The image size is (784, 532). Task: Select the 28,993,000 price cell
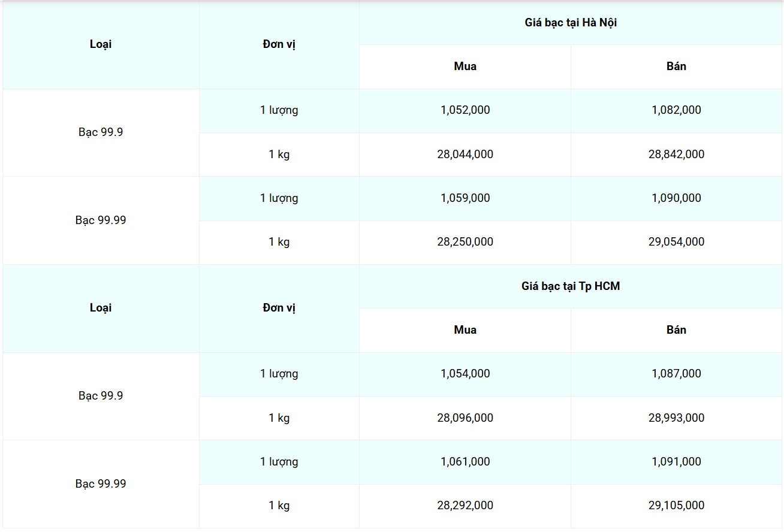click(676, 418)
